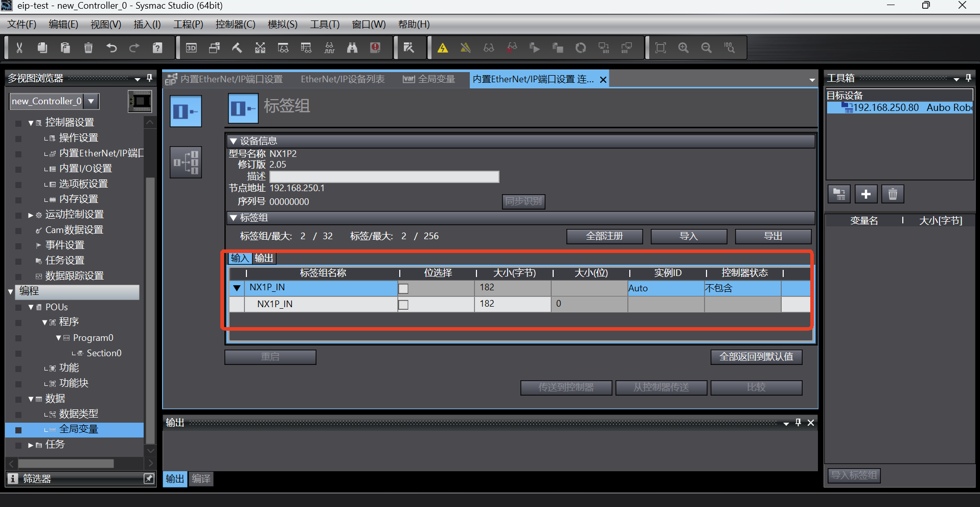Click the 传送到控制器 button
This screenshot has width=980, height=507.
[x=566, y=387]
